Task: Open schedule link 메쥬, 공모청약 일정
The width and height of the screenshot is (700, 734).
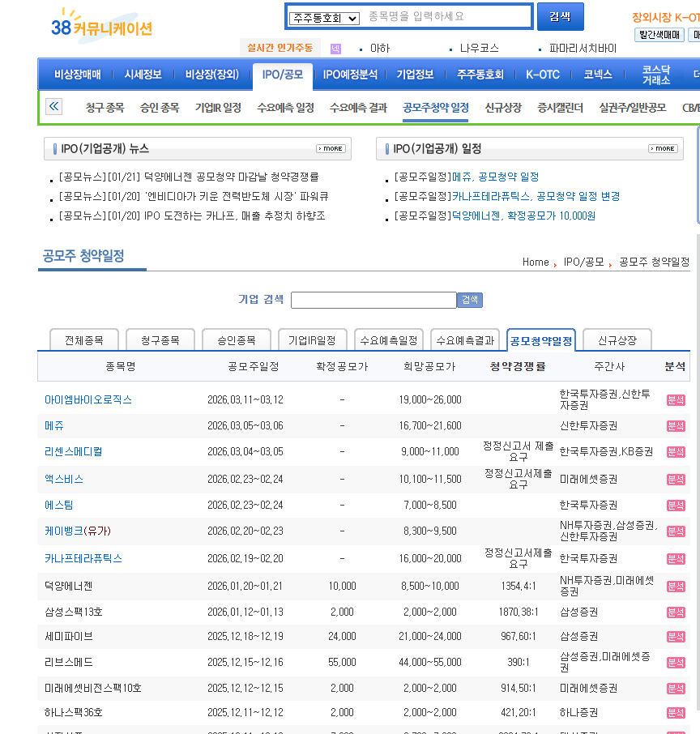Action: tap(495, 177)
